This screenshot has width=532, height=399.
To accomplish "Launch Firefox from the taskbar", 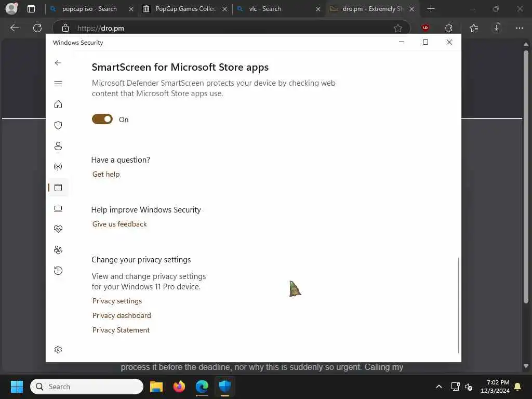I will pos(179,387).
